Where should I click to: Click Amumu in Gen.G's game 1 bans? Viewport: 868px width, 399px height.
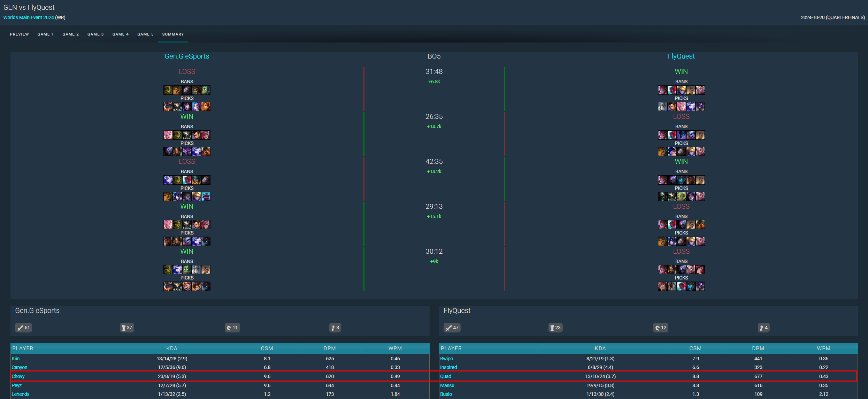pos(206,90)
